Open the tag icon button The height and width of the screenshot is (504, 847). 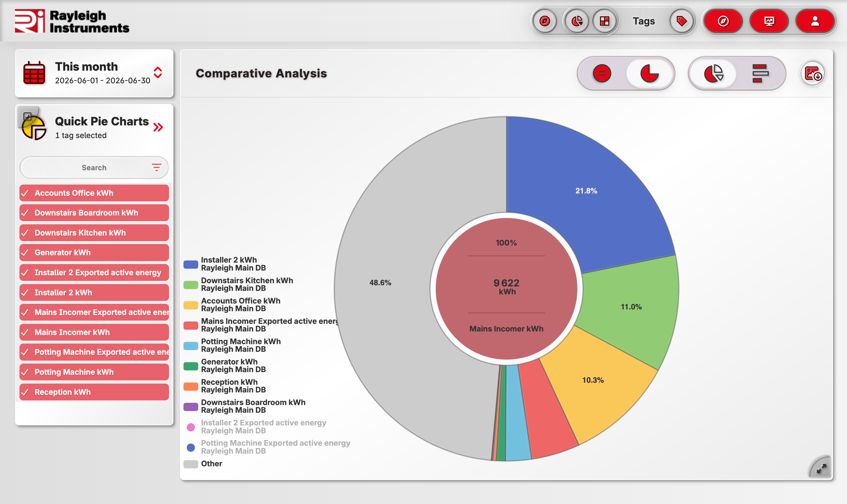[681, 21]
